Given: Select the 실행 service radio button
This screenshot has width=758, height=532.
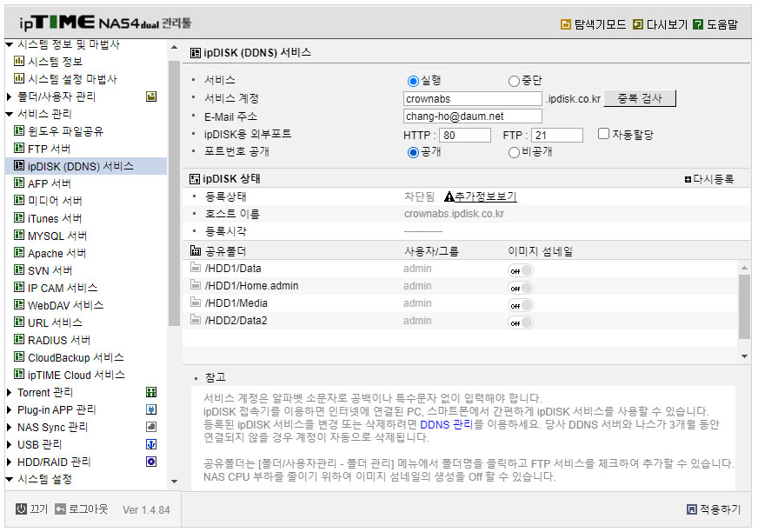Looking at the screenshot, I should click(x=413, y=81).
